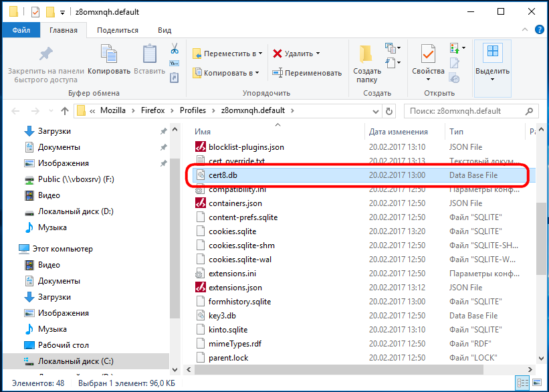The image size is (549, 392).
Task: Switch to large thumbnails view icon in status bar
Action: pyautogui.click(x=537, y=382)
